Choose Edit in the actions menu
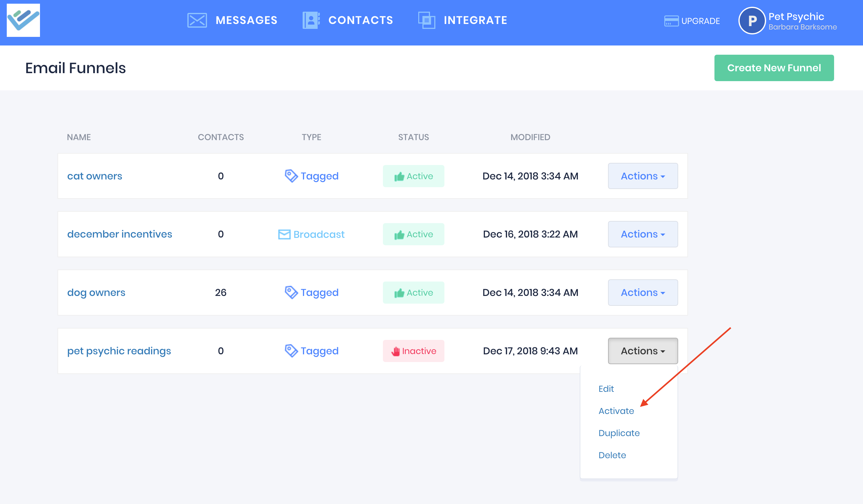 click(606, 389)
